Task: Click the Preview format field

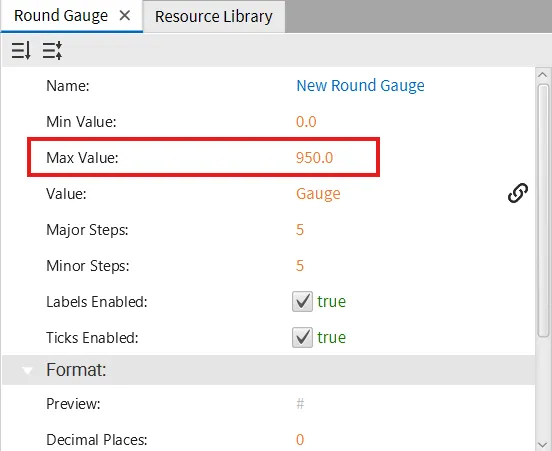Action: pyautogui.click(x=300, y=404)
